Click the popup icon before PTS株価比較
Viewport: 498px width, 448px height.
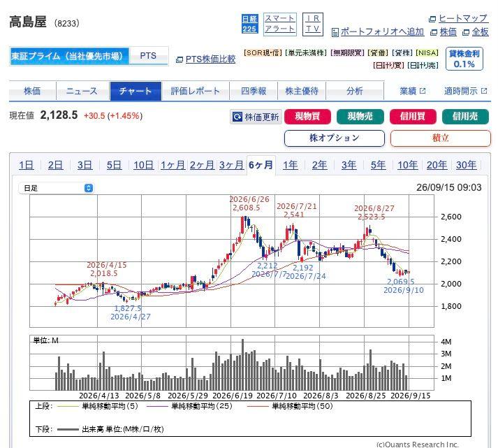[x=179, y=59]
